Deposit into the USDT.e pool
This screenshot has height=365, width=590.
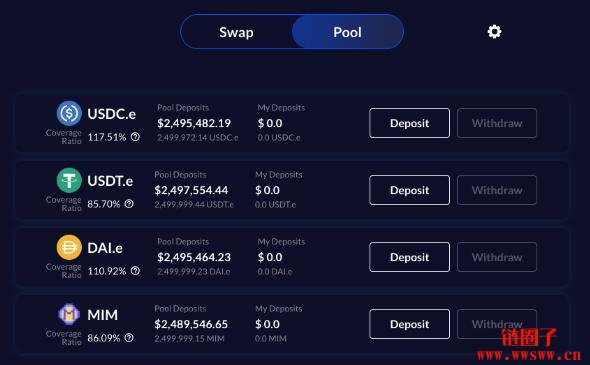point(409,190)
